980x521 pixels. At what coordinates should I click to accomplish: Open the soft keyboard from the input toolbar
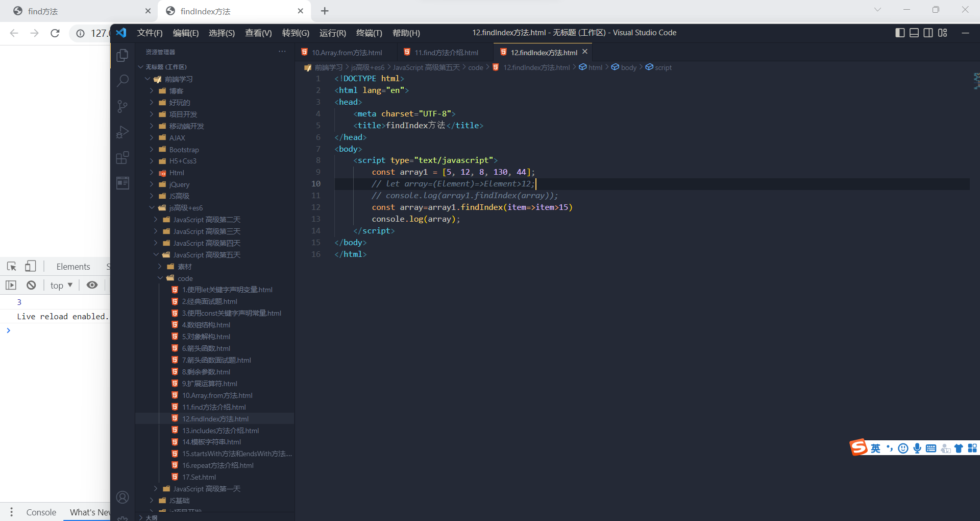tap(932, 448)
